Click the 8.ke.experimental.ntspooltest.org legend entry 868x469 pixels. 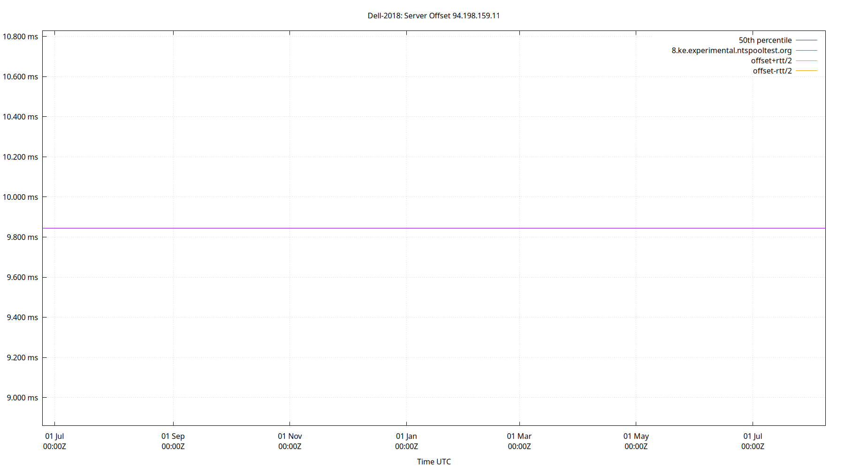731,50
